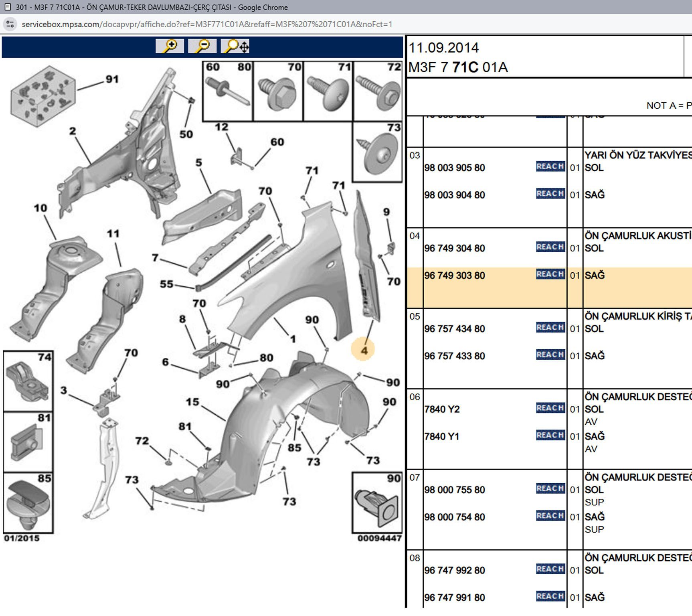The height and width of the screenshot is (616, 692).
Task: Click part number 96 749 304 80
Action: point(454,248)
